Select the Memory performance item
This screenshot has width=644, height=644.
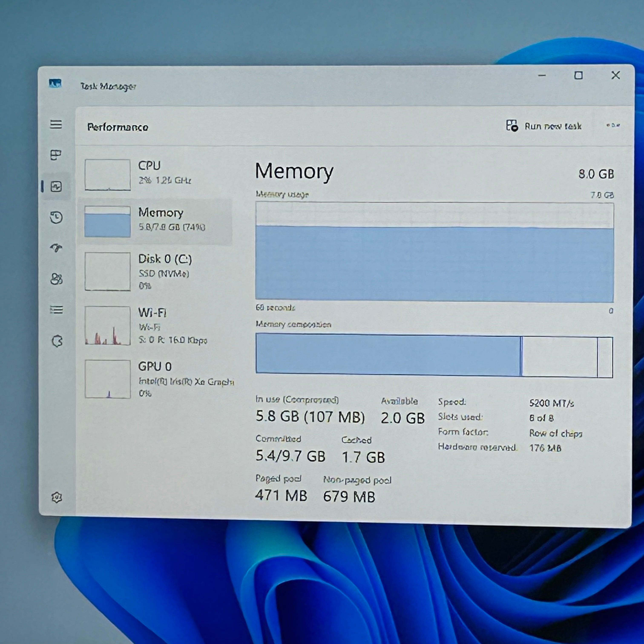pos(155,222)
